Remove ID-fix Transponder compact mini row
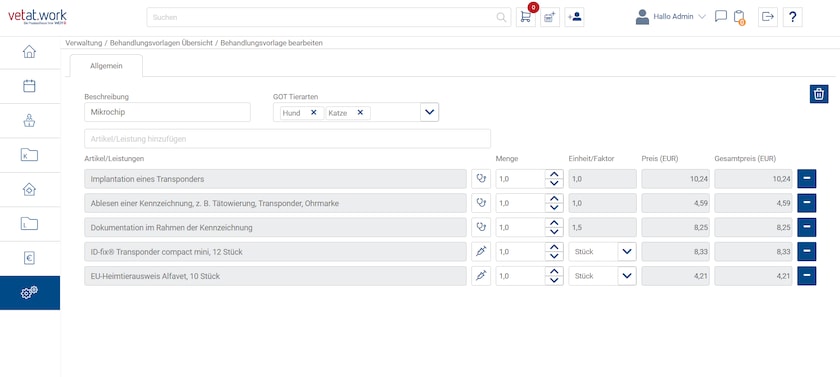Viewport: 840px width, 377px height. click(807, 252)
